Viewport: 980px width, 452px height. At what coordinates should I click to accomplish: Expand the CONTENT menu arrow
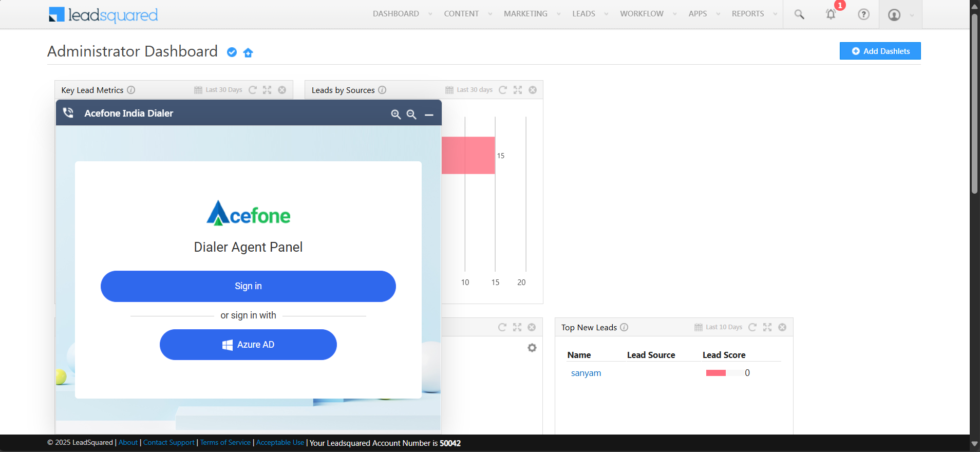490,14
